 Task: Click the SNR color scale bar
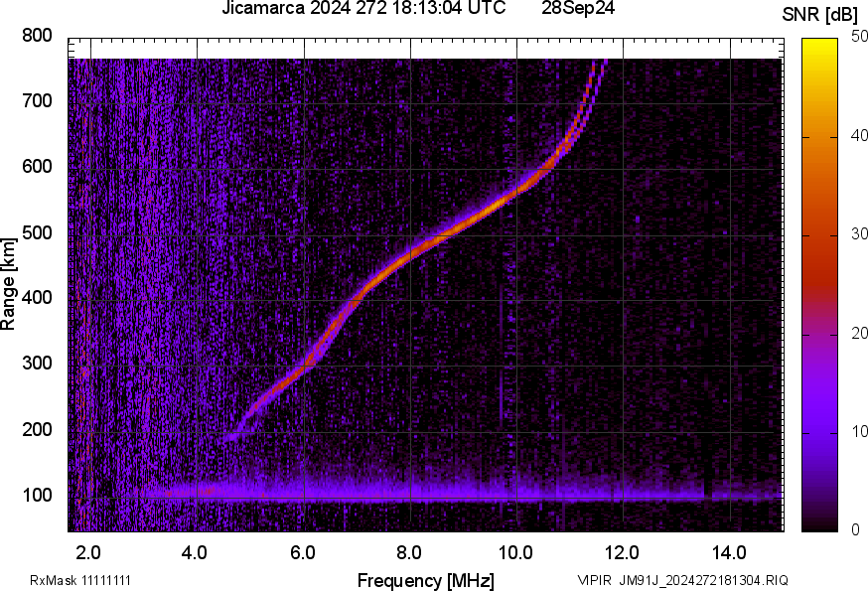coord(820,285)
